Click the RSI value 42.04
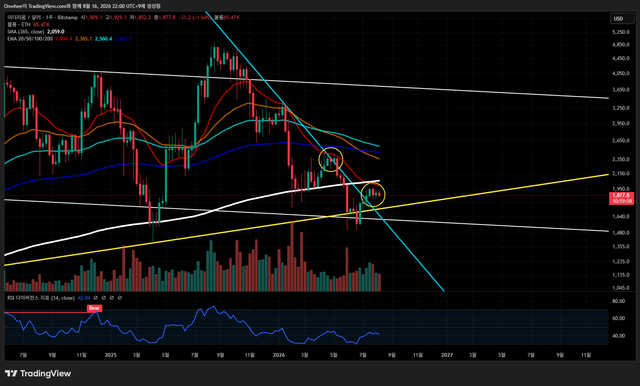This screenshot has height=386, width=640. [84, 298]
